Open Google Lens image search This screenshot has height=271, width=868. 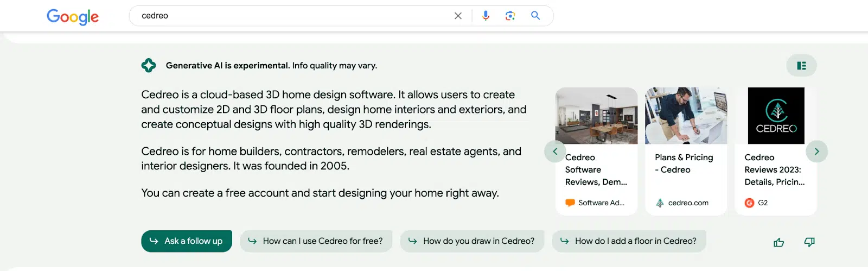510,16
